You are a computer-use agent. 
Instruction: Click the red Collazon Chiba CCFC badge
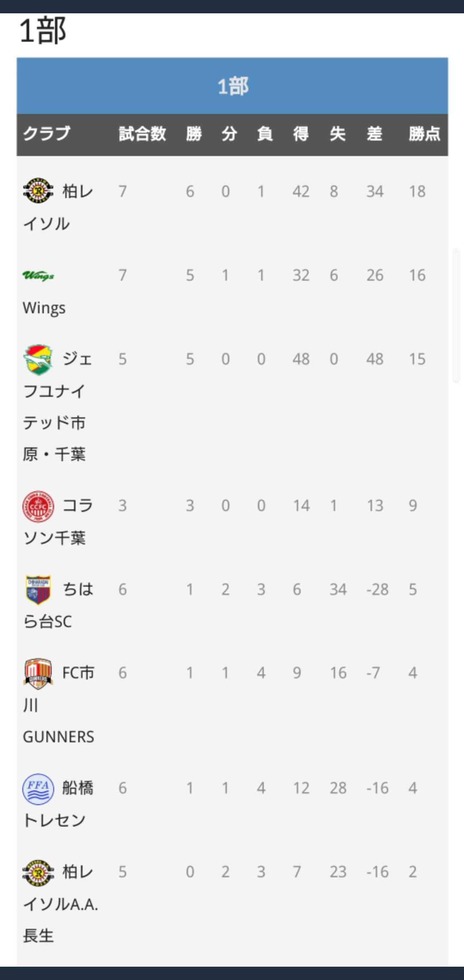point(38,506)
